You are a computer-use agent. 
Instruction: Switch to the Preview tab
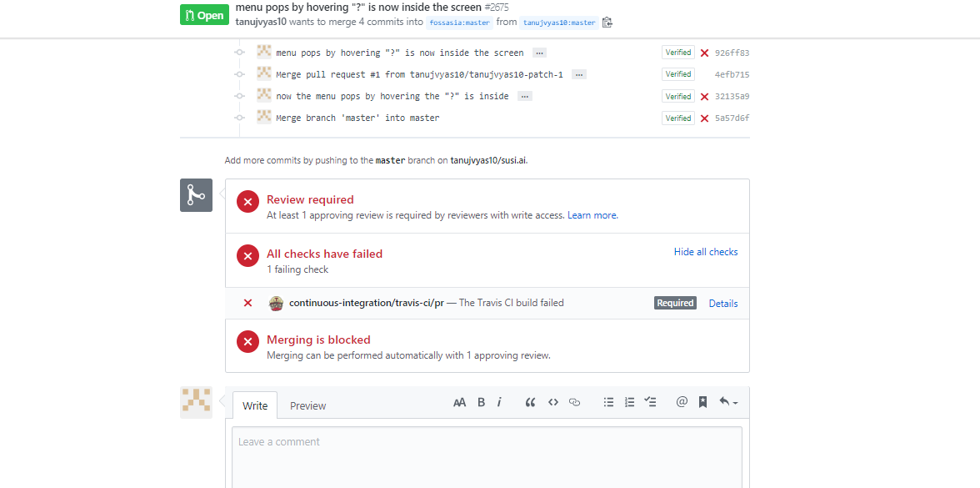[307, 405]
